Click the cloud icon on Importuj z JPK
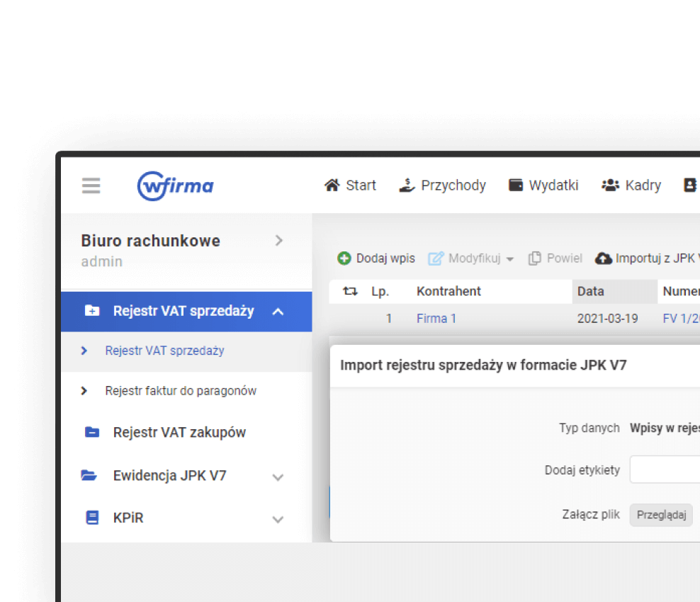The height and width of the screenshot is (602, 700). point(604,259)
